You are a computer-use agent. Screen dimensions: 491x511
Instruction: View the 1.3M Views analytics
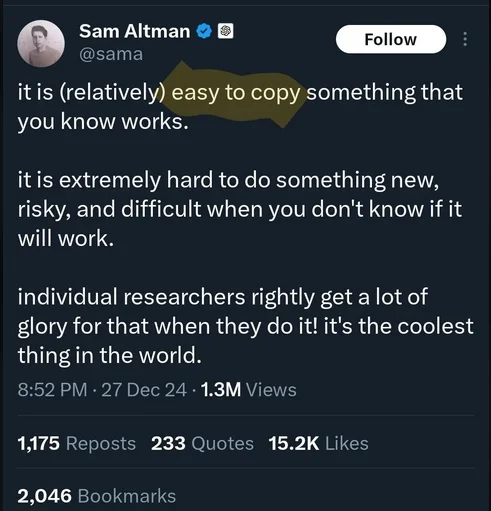249,389
